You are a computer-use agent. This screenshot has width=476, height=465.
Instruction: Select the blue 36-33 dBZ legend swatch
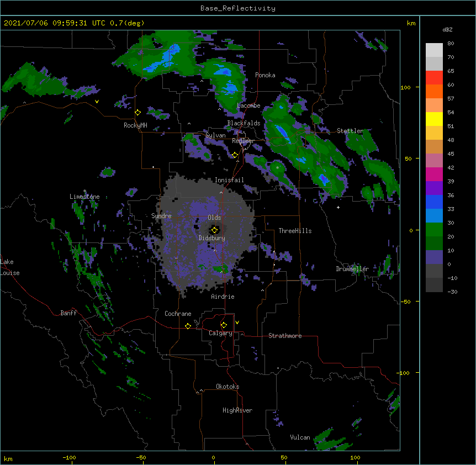(434, 202)
